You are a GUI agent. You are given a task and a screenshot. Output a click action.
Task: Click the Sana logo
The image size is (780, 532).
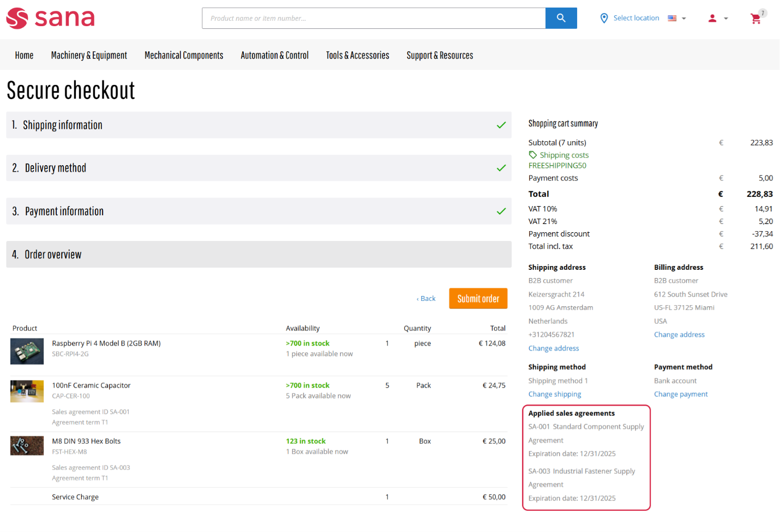pyautogui.click(x=50, y=18)
